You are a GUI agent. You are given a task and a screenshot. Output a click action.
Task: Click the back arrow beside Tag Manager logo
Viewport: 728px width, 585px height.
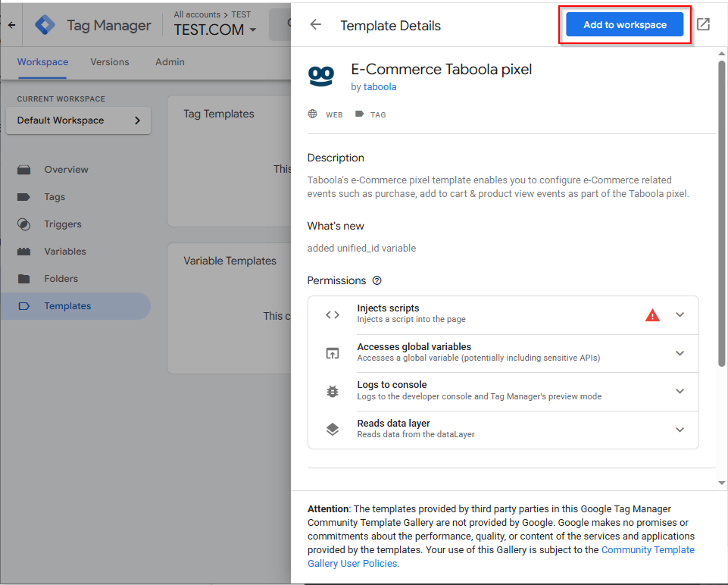(x=11, y=25)
